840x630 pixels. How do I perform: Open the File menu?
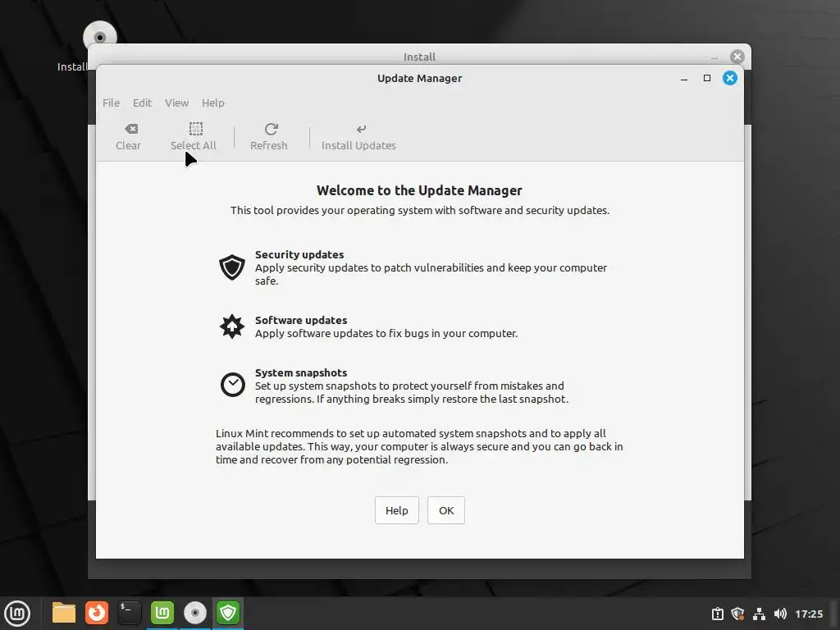(x=112, y=103)
